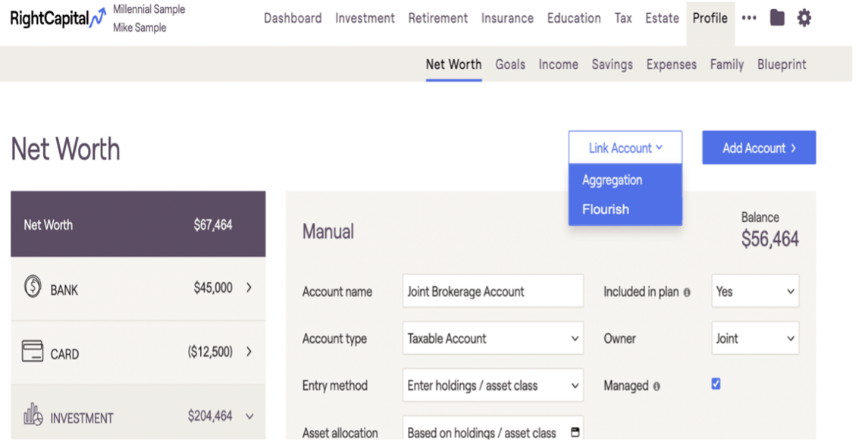Click the info icon next to Managed
The image size is (868, 442).
coord(656,387)
